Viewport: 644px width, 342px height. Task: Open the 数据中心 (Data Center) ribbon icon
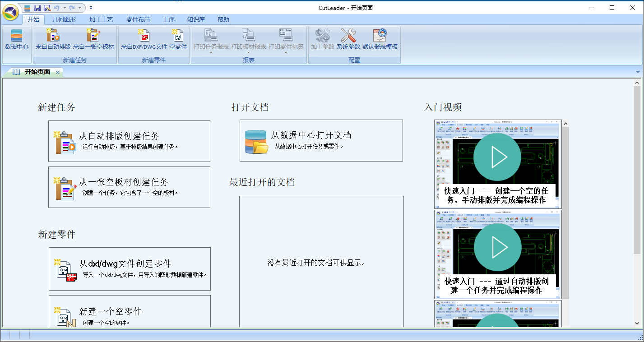(x=17, y=39)
